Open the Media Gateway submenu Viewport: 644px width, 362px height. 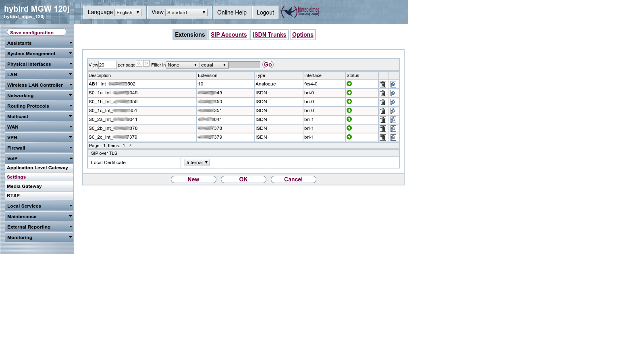(39, 186)
